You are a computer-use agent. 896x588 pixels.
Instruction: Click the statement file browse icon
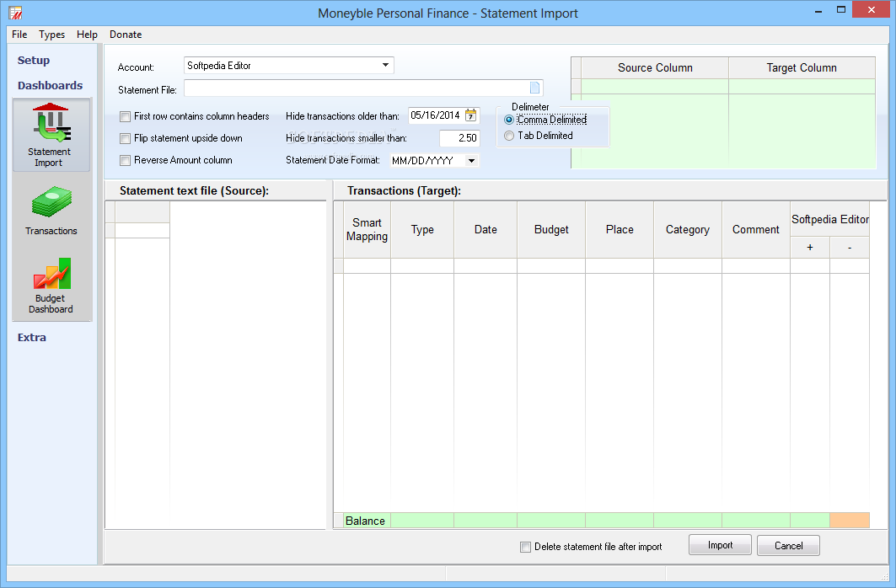pos(534,88)
